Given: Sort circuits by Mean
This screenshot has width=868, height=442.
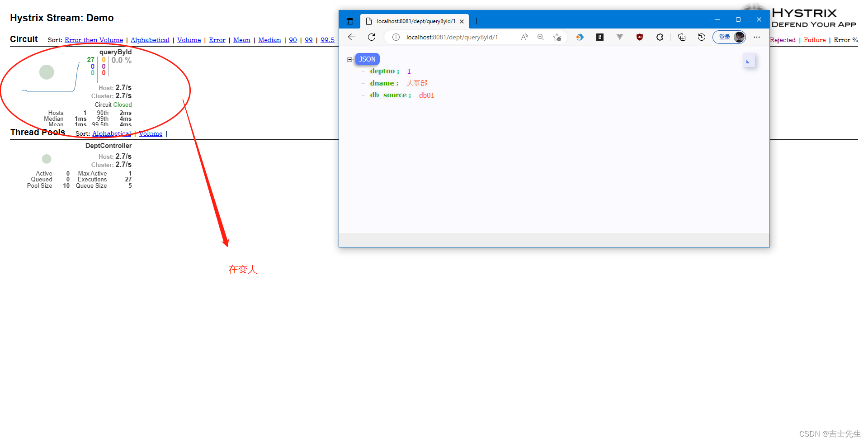Looking at the screenshot, I should coord(242,40).
